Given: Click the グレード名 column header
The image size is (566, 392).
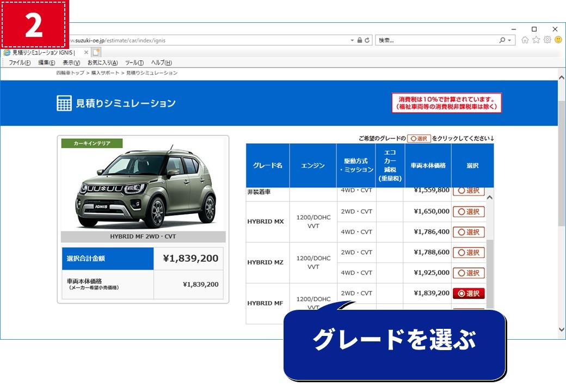Looking at the screenshot, I should click(x=267, y=166).
